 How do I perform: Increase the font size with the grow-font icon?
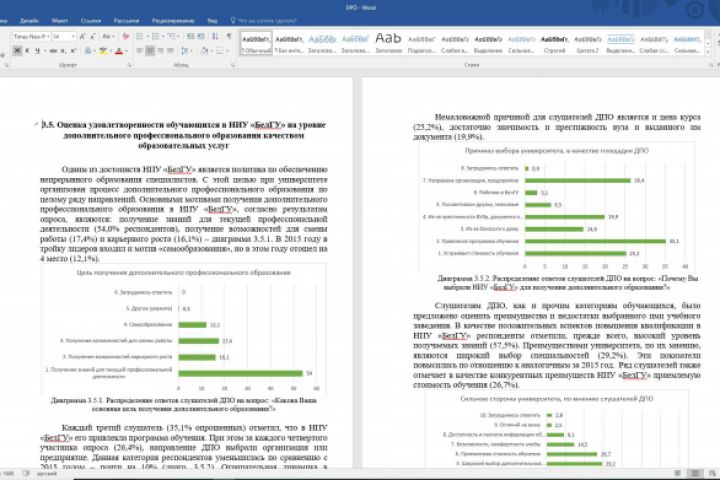click(x=83, y=36)
